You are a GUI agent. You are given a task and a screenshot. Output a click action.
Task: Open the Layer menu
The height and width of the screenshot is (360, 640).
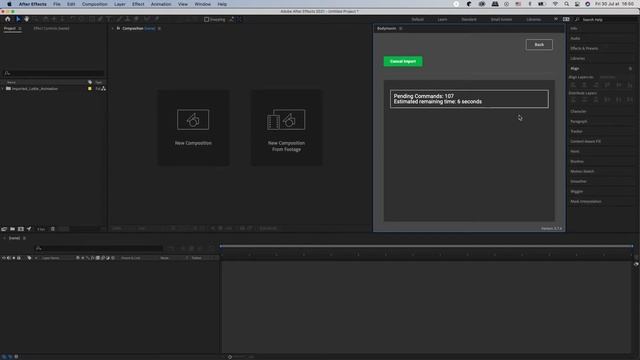tap(120, 4)
